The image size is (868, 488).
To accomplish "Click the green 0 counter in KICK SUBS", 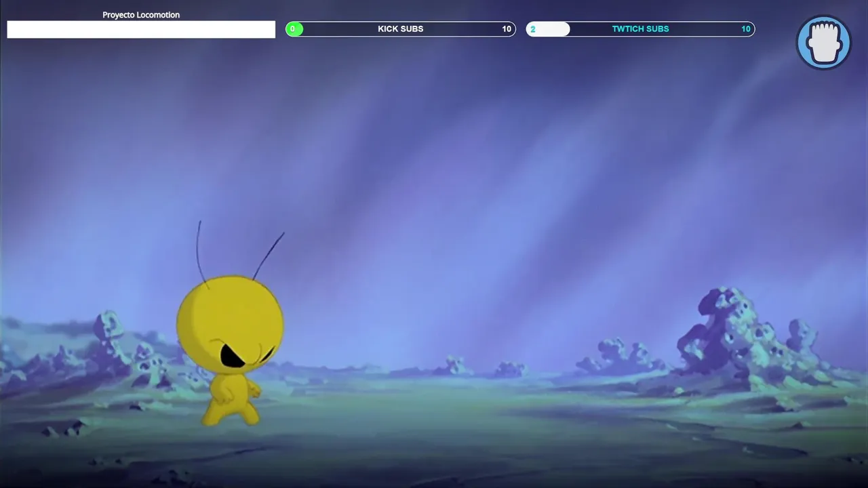I will (x=294, y=29).
